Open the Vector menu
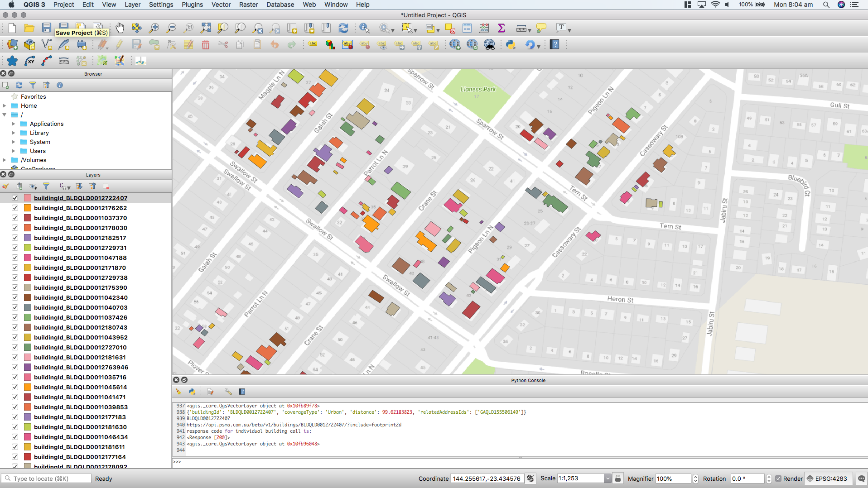This screenshot has width=868, height=488. coord(221,5)
